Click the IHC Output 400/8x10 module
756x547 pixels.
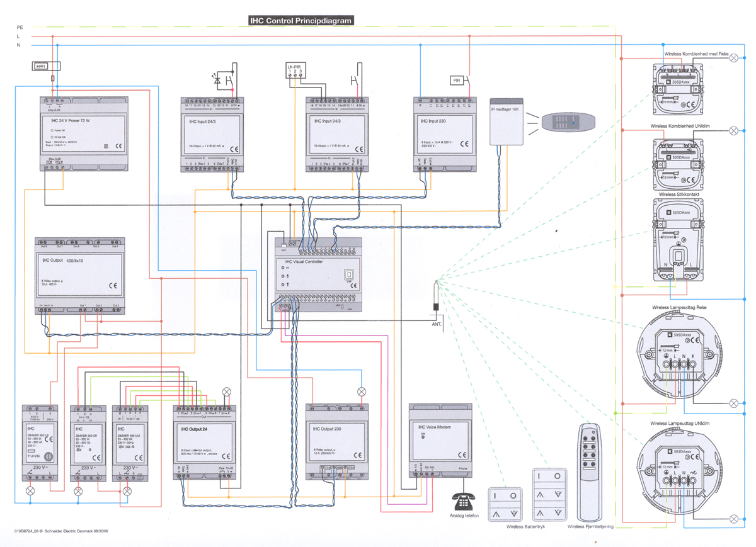[x=80, y=276]
